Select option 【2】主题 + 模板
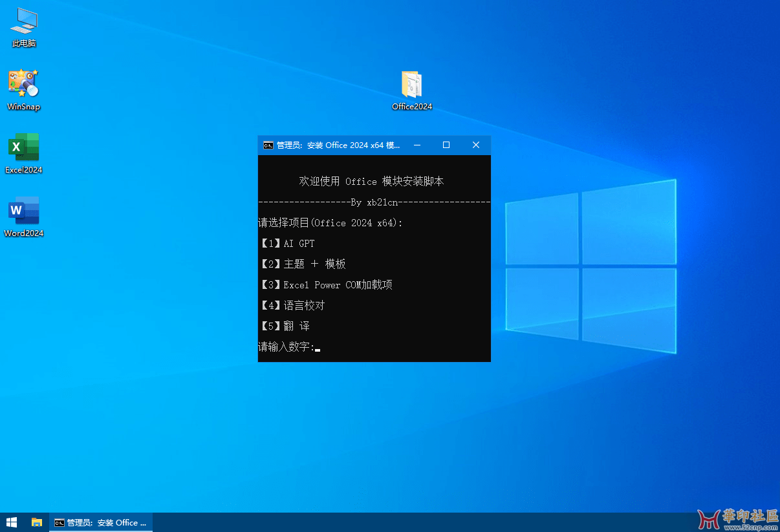The image size is (780, 532). pos(301,264)
